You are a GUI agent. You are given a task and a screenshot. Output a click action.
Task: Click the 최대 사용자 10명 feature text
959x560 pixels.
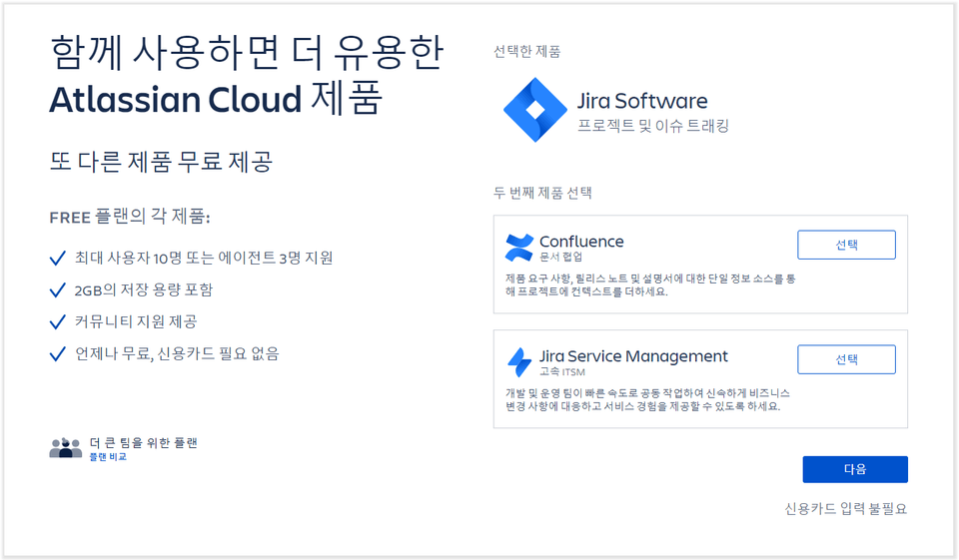tap(204, 258)
